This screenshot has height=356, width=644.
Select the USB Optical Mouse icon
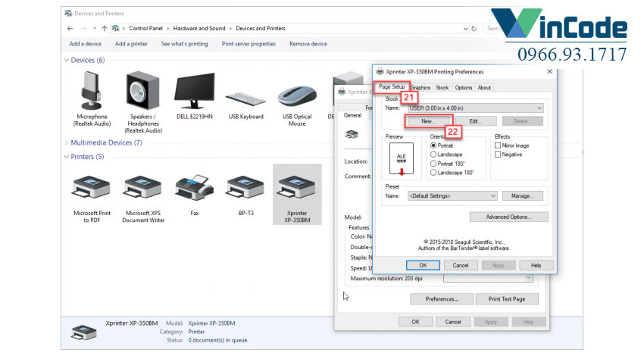[297, 95]
